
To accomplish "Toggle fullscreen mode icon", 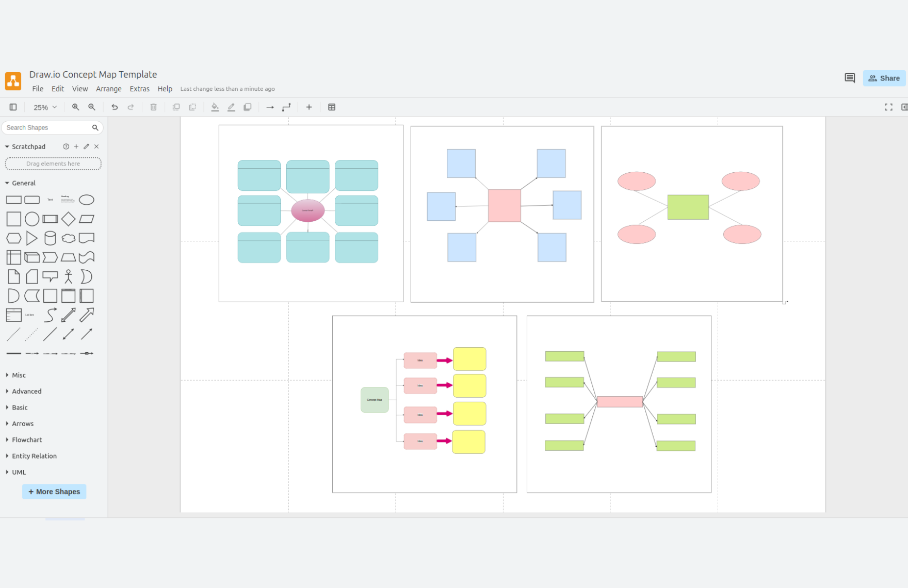I will pos(889,107).
